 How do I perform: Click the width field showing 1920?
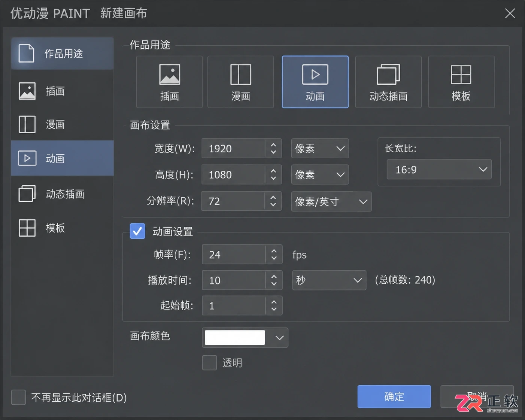click(x=233, y=149)
